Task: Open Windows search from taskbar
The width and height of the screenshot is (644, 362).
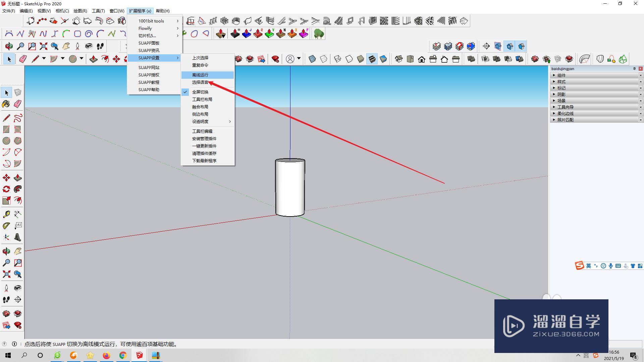Action: [24, 355]
